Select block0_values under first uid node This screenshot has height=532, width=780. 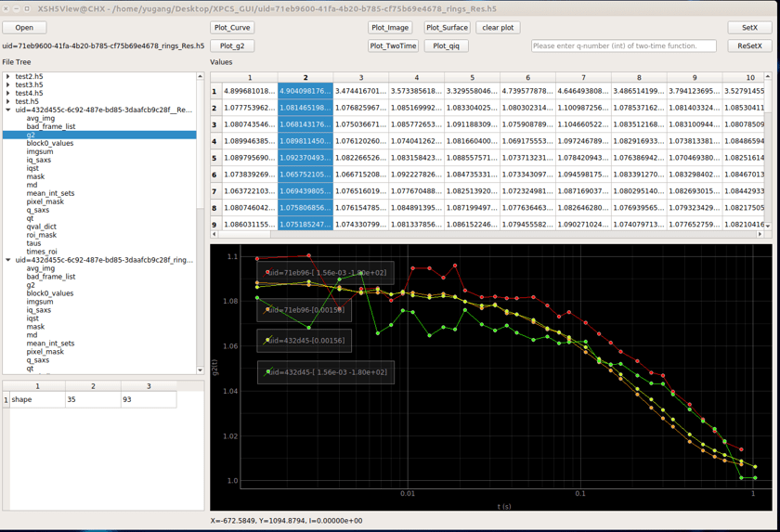coord(50,143)
